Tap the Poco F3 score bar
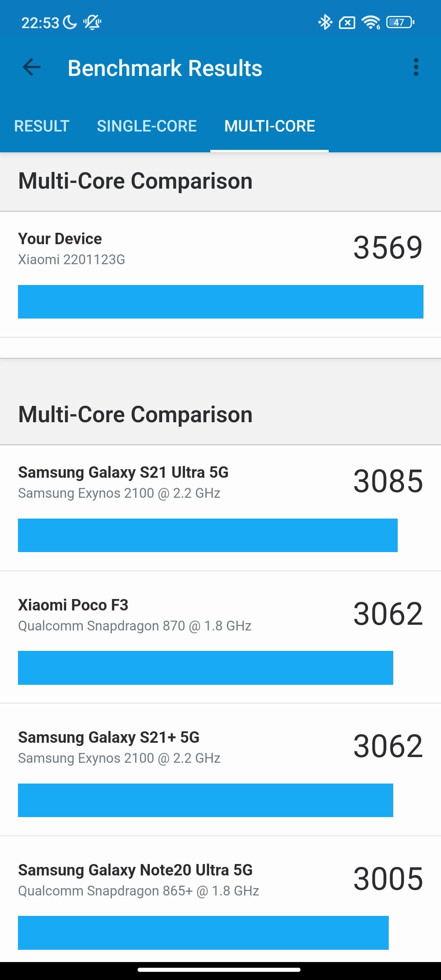441x980 pixels. [x=205, y=668]
